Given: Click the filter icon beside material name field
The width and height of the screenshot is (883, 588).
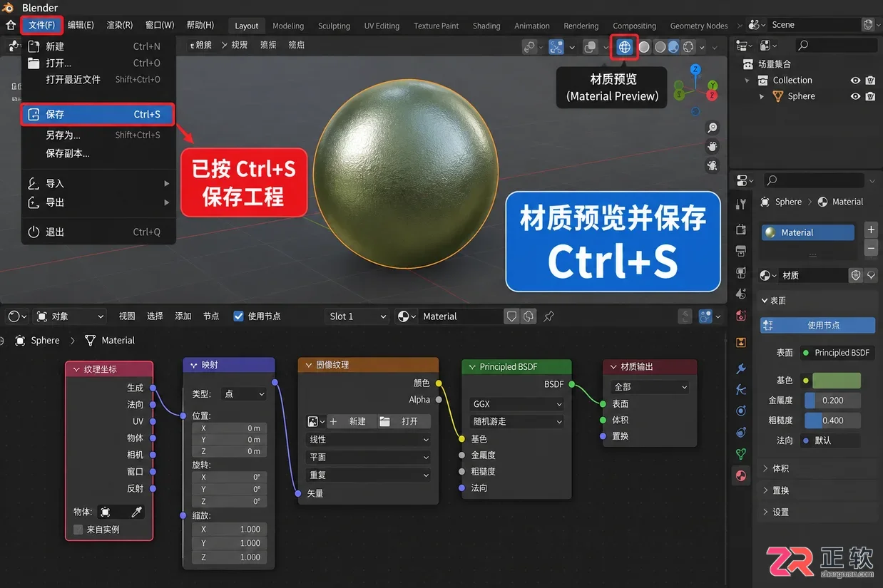Looking at the screenshot, I should 871,275.
